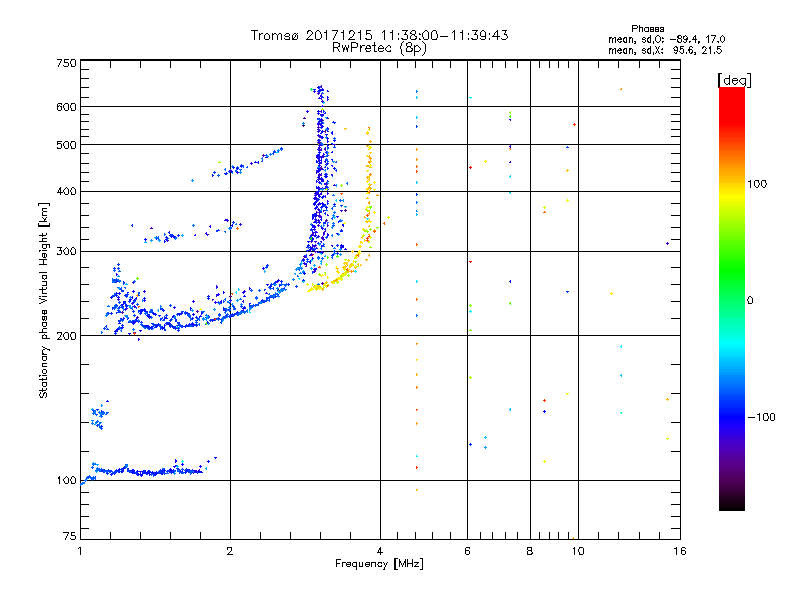Screen dimensions: 800x600
Task: Click the y-axis tick label 600
Action: tap(66, 107)
